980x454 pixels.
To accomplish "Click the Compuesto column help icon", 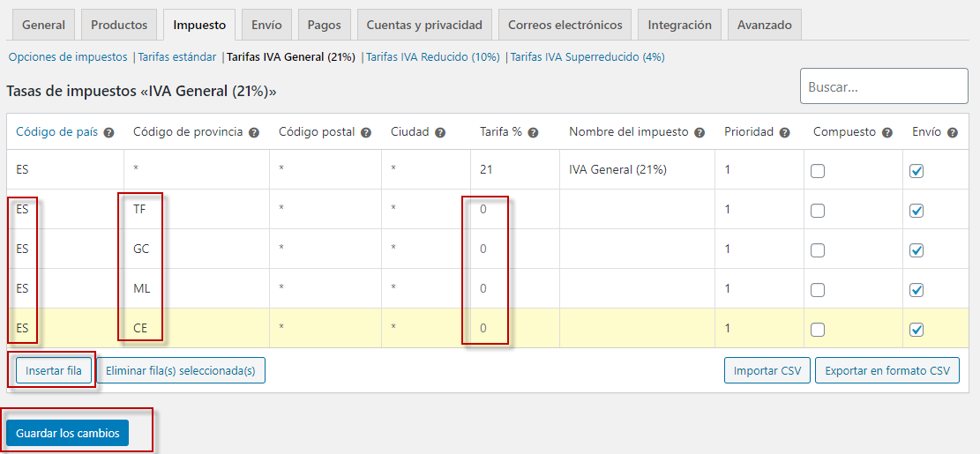I will 886,132.
